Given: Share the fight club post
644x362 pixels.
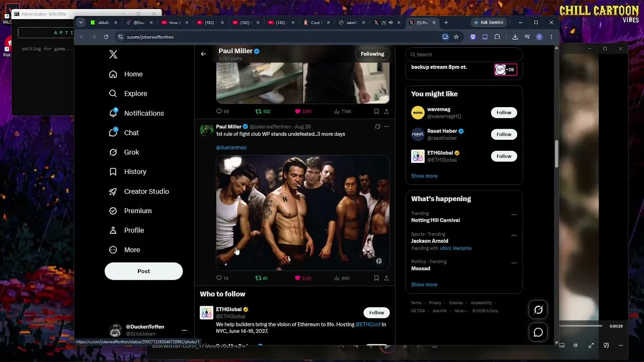Looking at the screenshot, I should coord(386,278).
